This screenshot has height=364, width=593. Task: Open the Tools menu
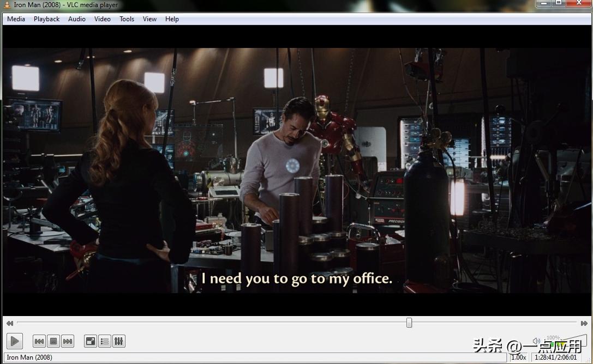click(127, 19)
